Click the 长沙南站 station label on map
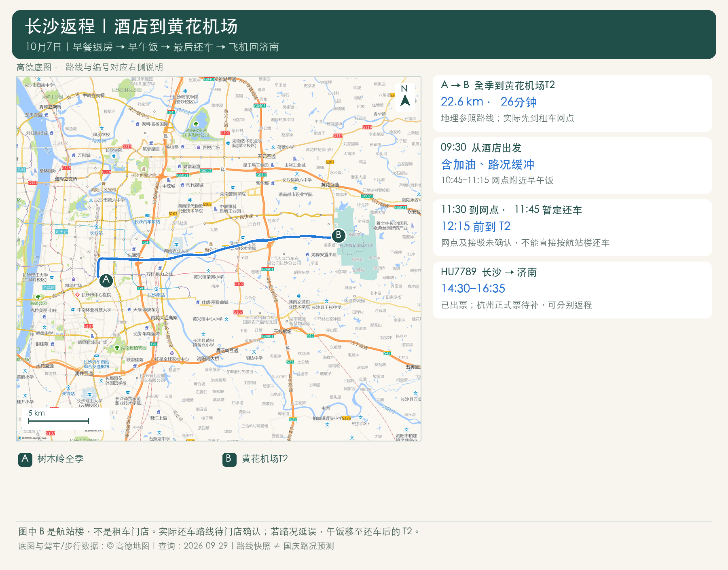 coord(156,295)
